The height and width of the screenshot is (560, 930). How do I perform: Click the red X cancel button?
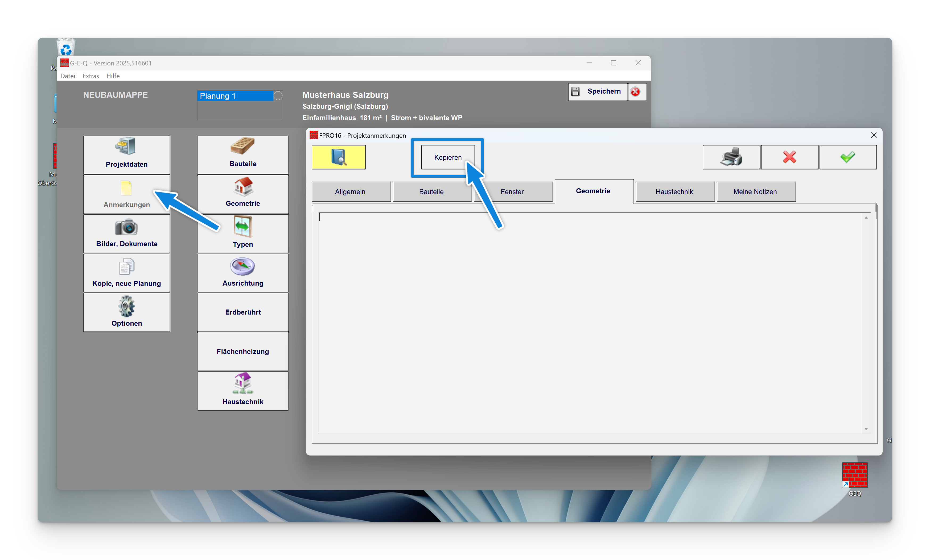(x=789, y=157)
